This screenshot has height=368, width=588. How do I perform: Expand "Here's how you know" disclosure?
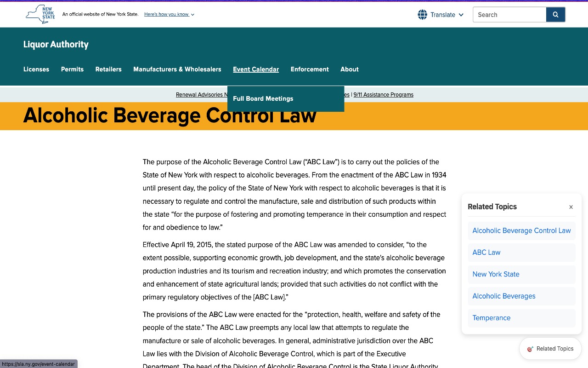point(169,14)
